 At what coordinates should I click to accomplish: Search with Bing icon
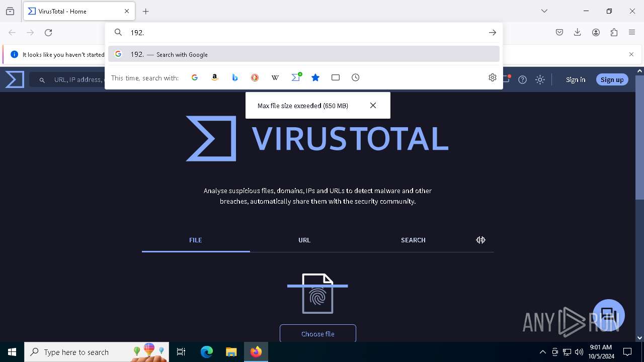(x=235, y=77)
